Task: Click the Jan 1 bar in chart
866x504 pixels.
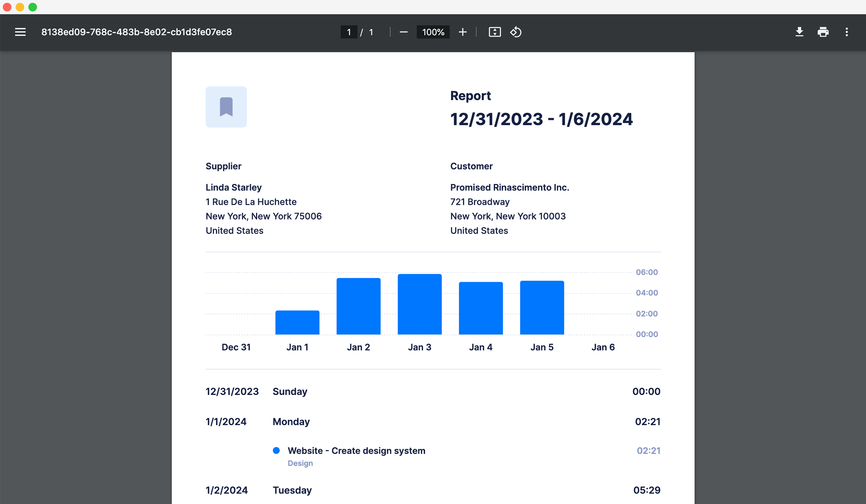Action: pyautogui.click(x=297, y=322)
